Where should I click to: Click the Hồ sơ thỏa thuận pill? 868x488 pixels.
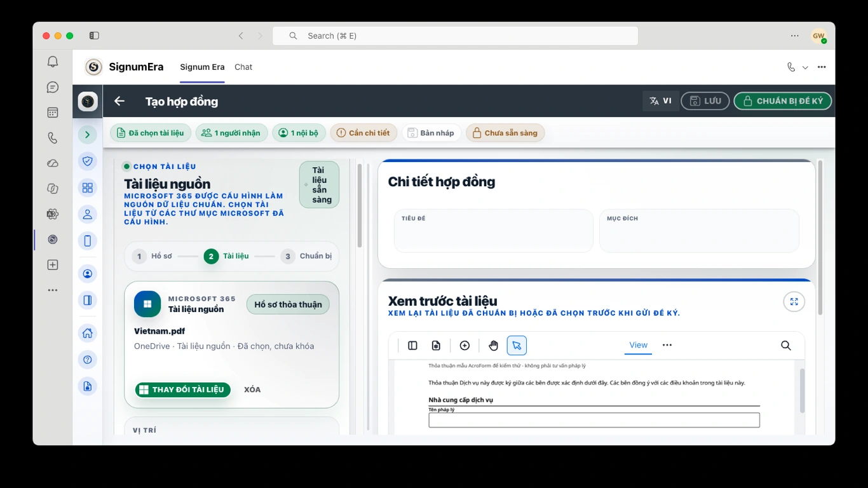(288, 304)
